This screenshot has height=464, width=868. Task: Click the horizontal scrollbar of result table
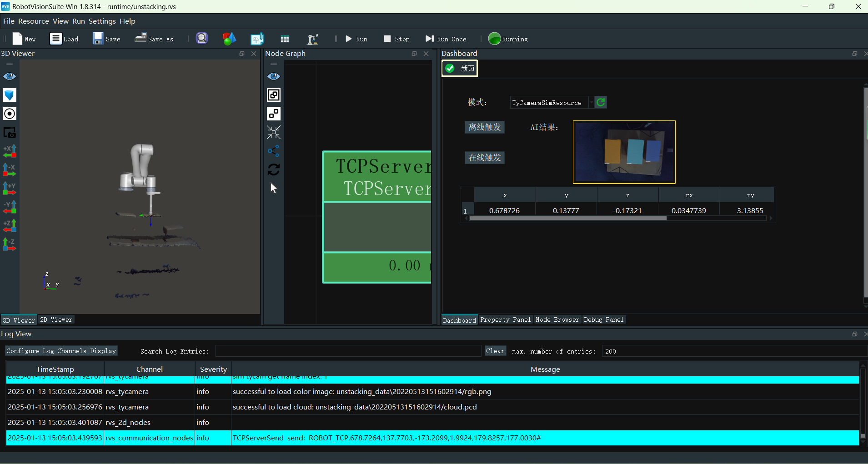click(x=568, y=218)
